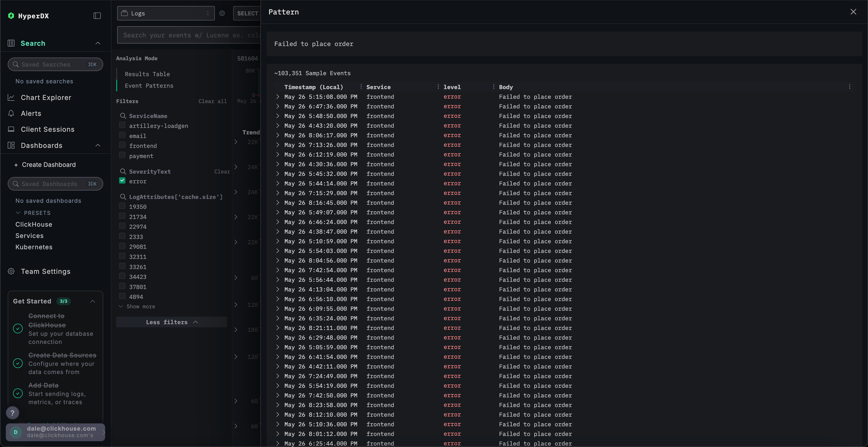Open Client Sessions page
Screen dimensions: 868x447
[47, 129]
